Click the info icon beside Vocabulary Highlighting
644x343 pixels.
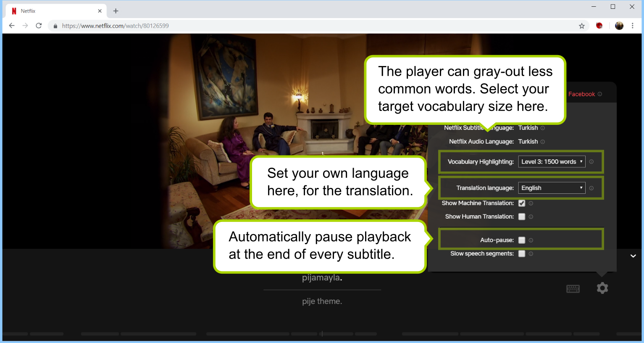click(x=591, y=162)
